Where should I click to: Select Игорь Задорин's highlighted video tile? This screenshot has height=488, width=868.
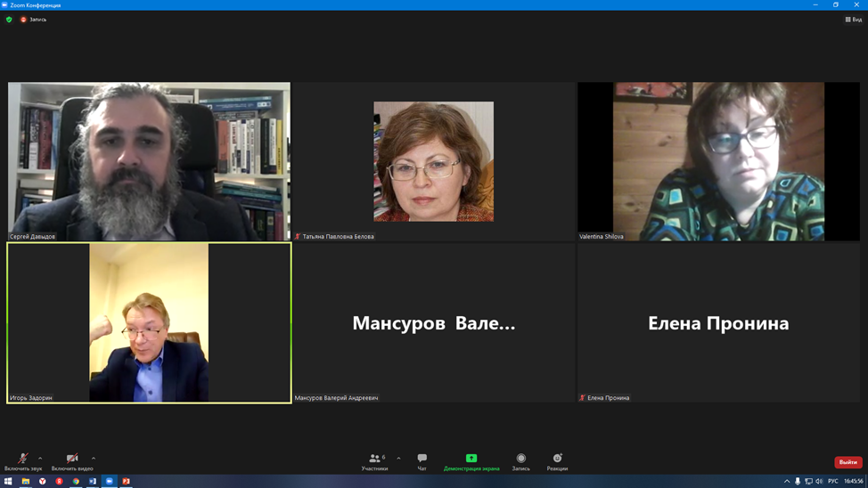[x=149, y=322]
